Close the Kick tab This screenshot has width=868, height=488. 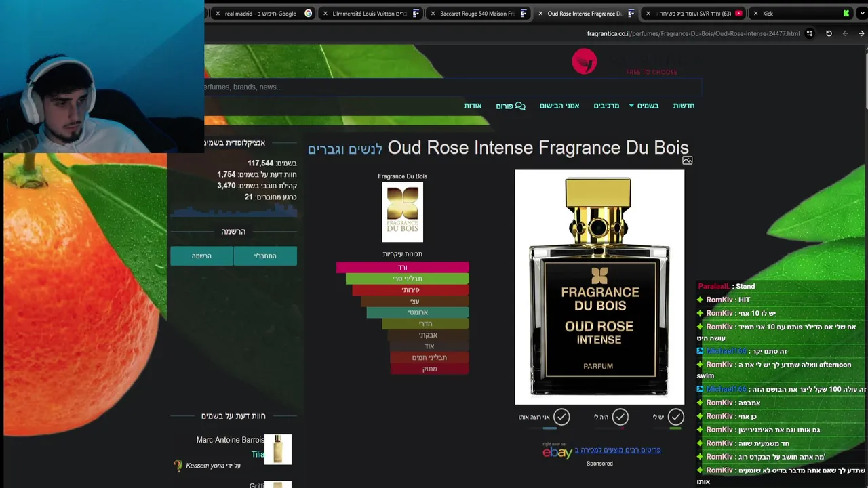(x=755, y=13)
